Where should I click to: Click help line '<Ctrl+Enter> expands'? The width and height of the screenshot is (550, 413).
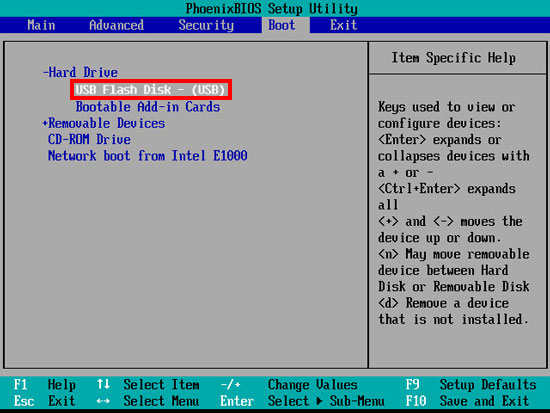(x=447, y=188)
